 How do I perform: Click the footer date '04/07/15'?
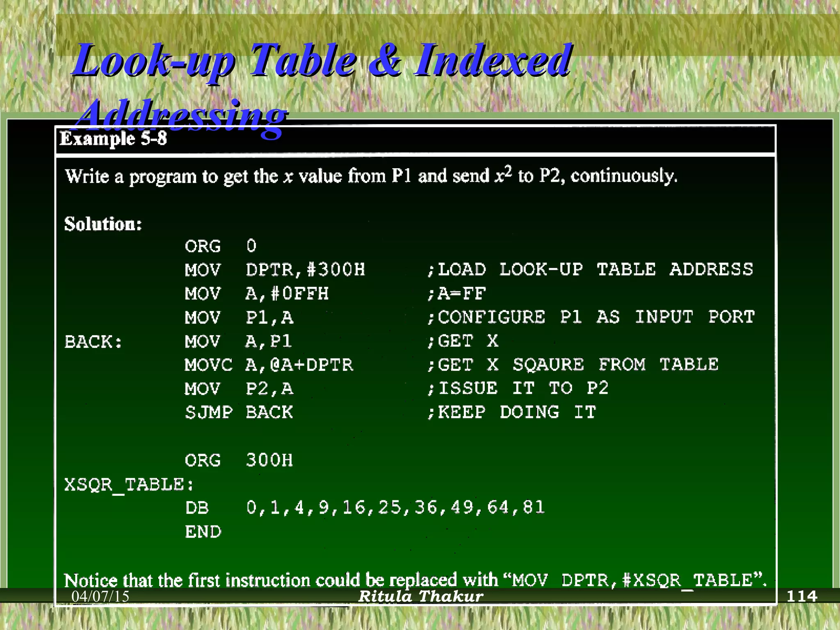100,596
